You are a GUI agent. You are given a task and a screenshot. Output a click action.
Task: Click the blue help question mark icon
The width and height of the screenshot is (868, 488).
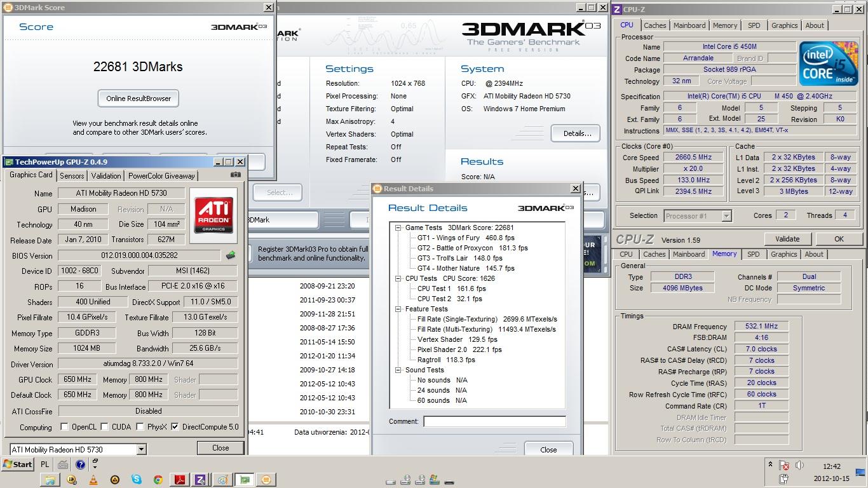(x=81, y=464)
